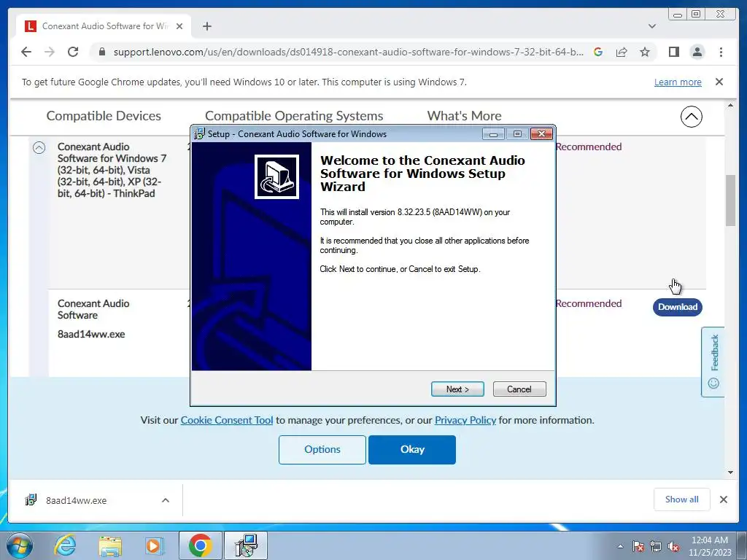Reload the Lenovo support page
The width and height of the screenshot is (747, 560).
[x=73, y=52]
